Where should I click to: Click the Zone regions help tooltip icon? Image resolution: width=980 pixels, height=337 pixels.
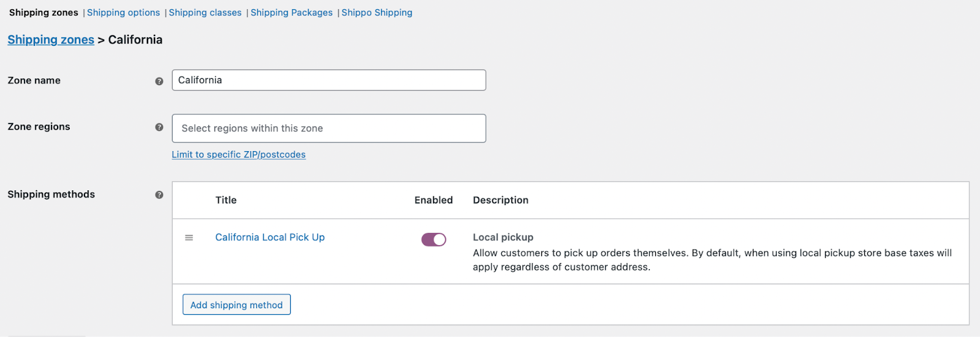click(159, 127)
